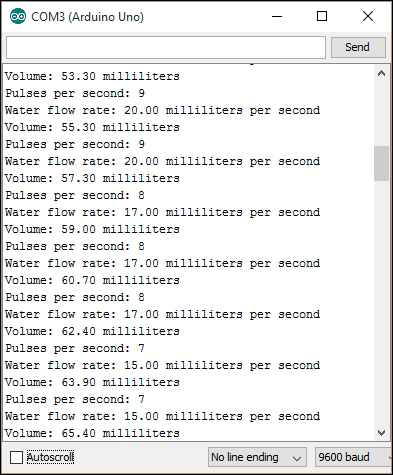Expand the line ending chevron arrow
The height and width of the screenshot is (475, 393).
(x=297, y=458)
